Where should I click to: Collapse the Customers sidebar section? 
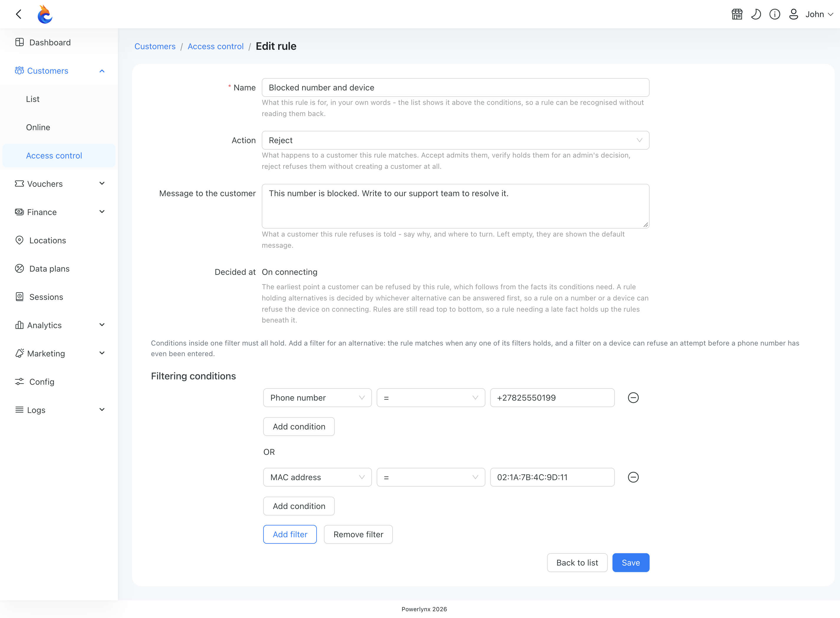pyautogui.click(x=59, y=71)
